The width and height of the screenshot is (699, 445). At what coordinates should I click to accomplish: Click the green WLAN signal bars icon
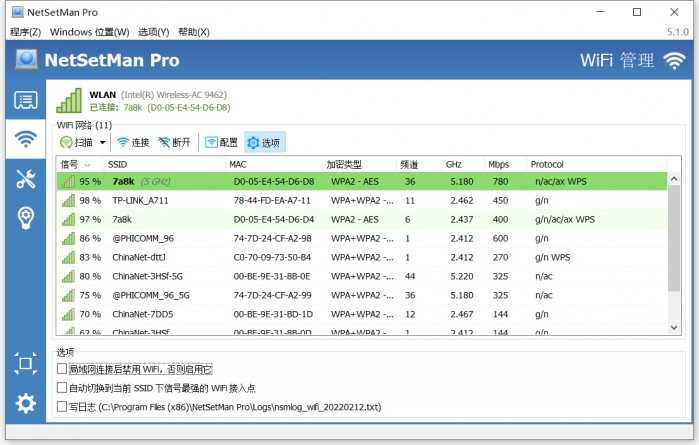(x=69, y=100)
